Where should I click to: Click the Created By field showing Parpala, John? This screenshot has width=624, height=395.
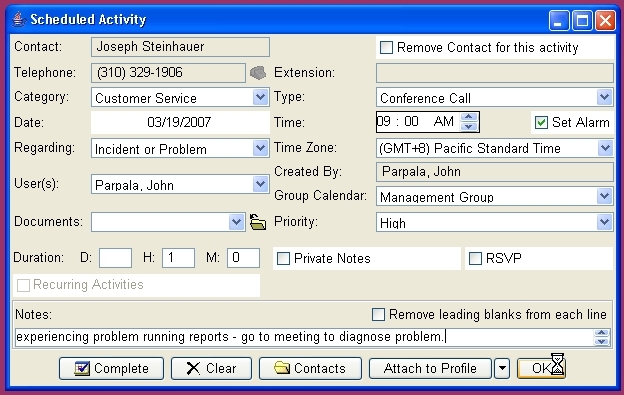[495, 172]
